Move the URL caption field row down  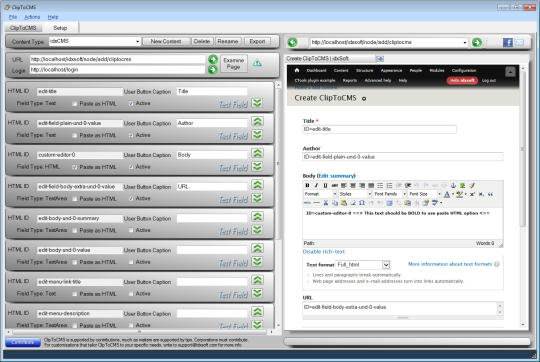tap(257, 198)
